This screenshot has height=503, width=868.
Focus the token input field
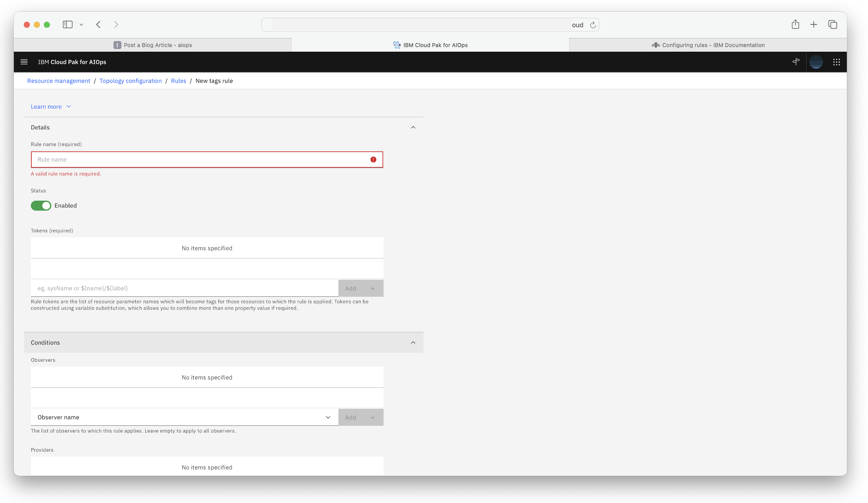tap(185, 288)
